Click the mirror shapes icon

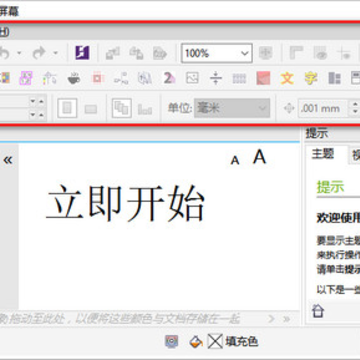click(x=145, y=78)
